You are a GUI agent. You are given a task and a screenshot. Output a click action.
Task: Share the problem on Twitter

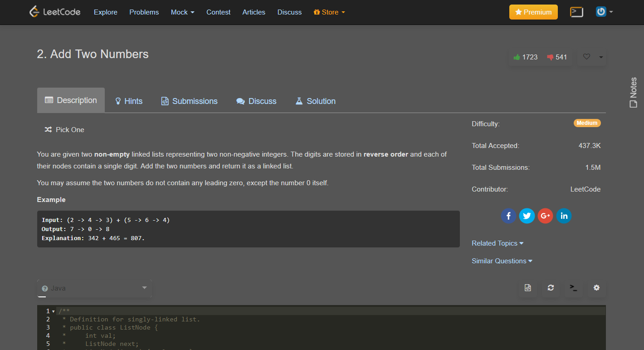(x=527, y=216)
